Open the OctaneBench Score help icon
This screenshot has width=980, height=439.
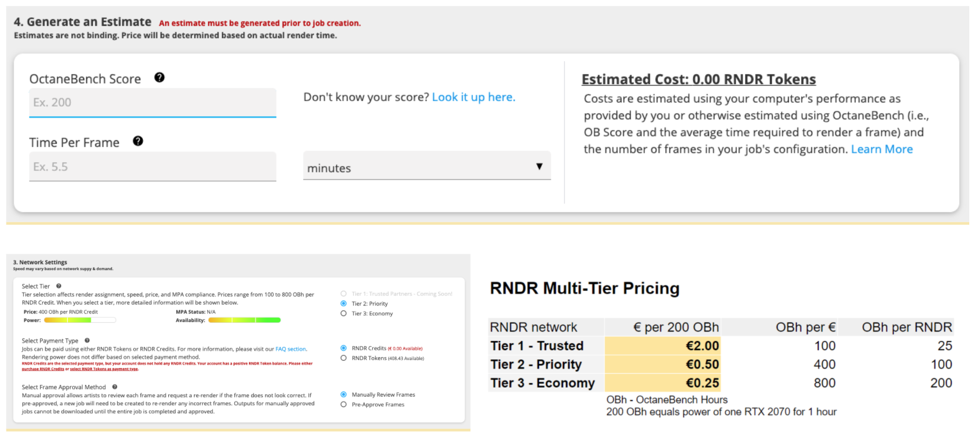pyautogui.click(x=159, y=78)
